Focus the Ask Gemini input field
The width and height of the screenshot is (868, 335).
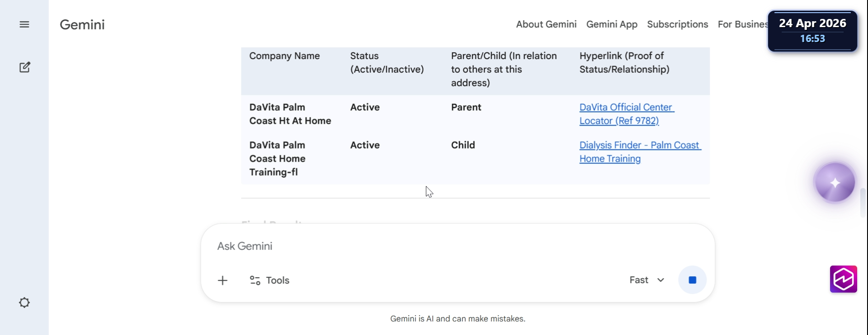click(x=458, y=246)
